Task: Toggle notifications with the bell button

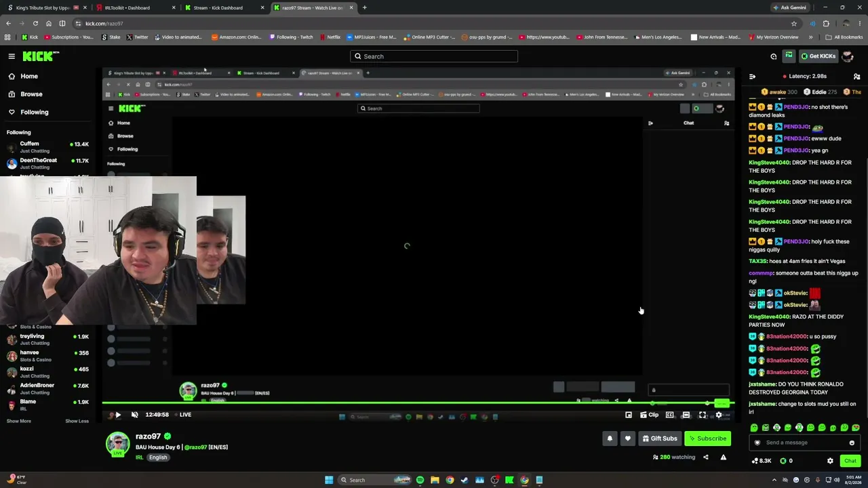Action: [610, 439]
